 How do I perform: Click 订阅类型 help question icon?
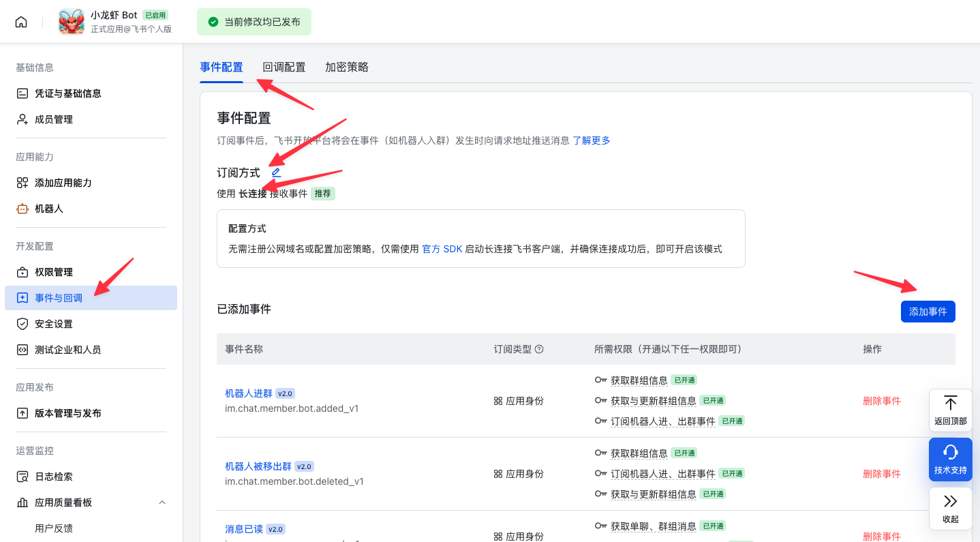click(x=539, y=349)
